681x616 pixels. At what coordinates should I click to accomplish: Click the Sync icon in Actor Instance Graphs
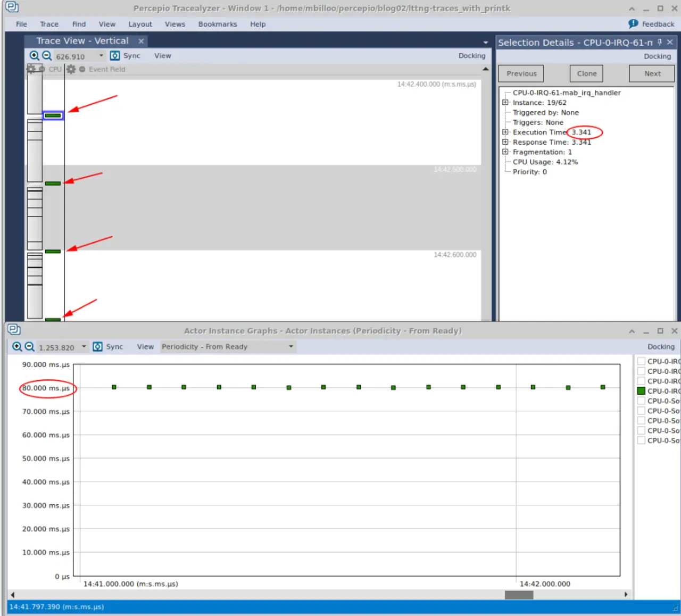98,347
